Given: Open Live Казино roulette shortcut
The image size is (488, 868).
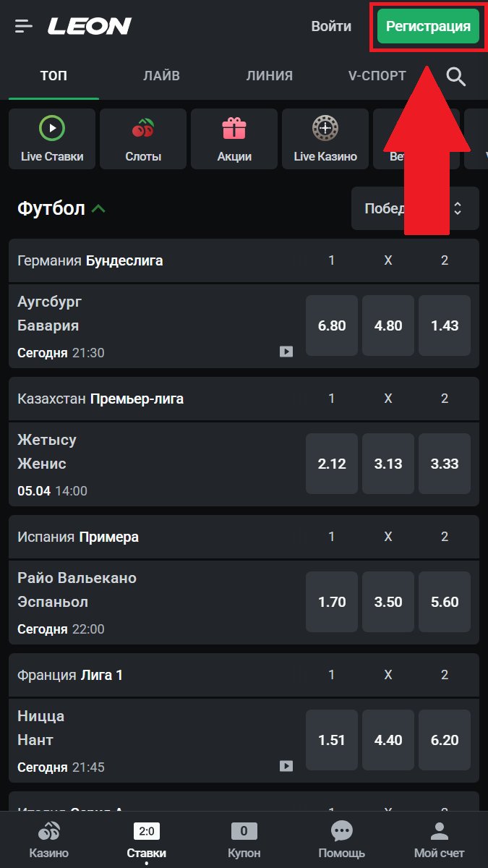Looking at the screenshot, I should click(x=325, y=139).
